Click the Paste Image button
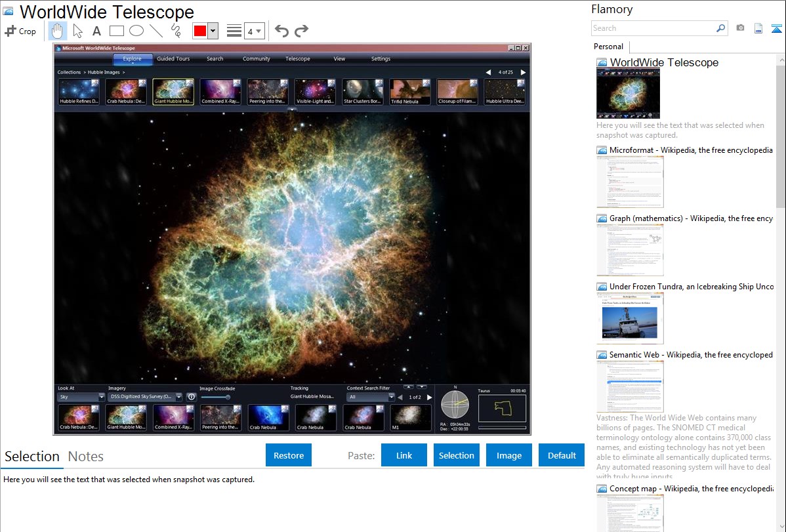Screen dimensions: 786x532 tap(509, 455)
